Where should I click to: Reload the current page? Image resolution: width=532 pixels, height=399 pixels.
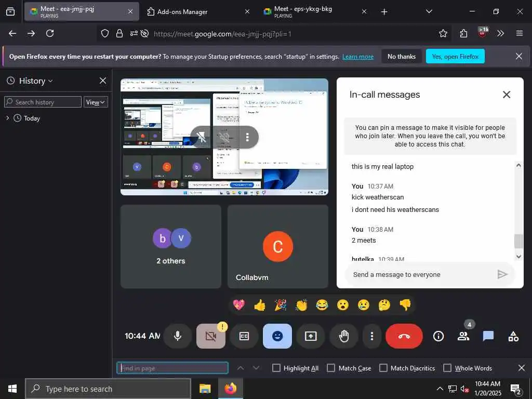(50, 33)
